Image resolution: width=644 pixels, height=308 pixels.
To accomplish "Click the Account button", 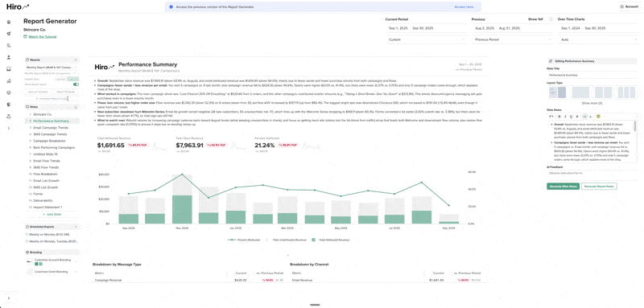I will coord(629,6).
